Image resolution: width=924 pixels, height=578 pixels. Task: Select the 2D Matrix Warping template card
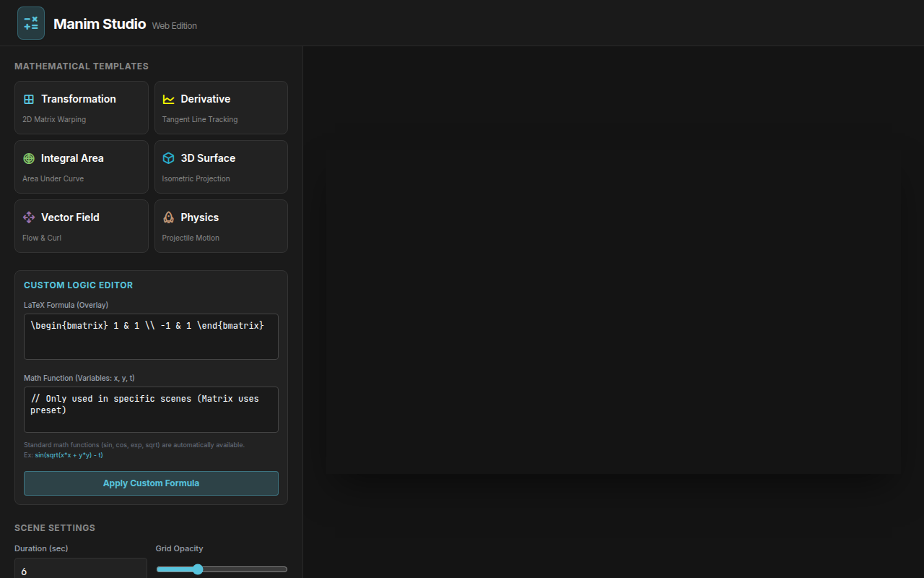pos(82,108)
